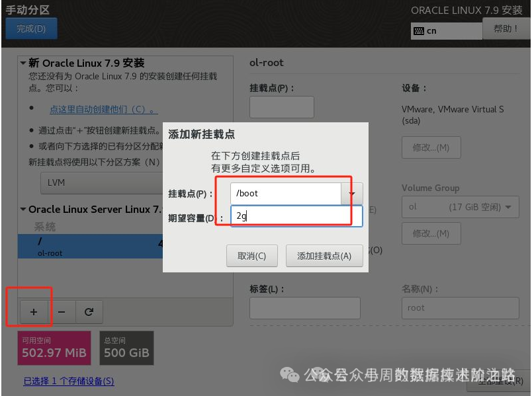
Task: Select the / ol-root partition row
Action: coord(90,247)
